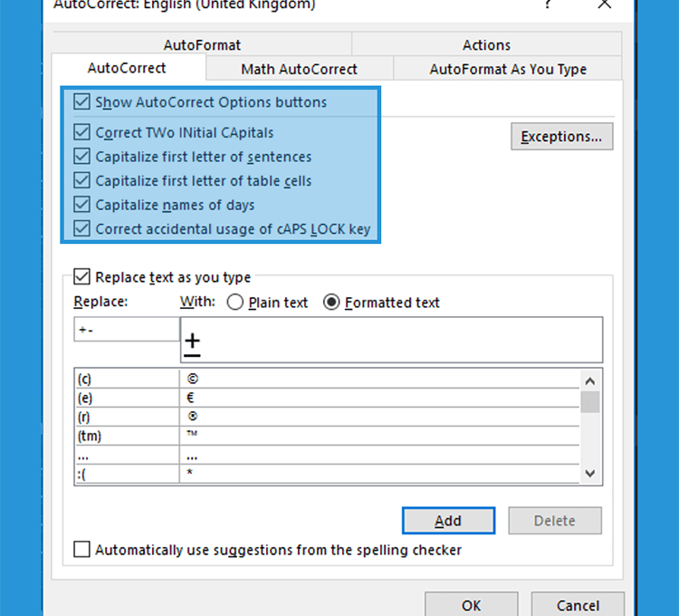Select the copyright symbol entry (c)
This screenshot has width=679, height=616.
point(328,379)
